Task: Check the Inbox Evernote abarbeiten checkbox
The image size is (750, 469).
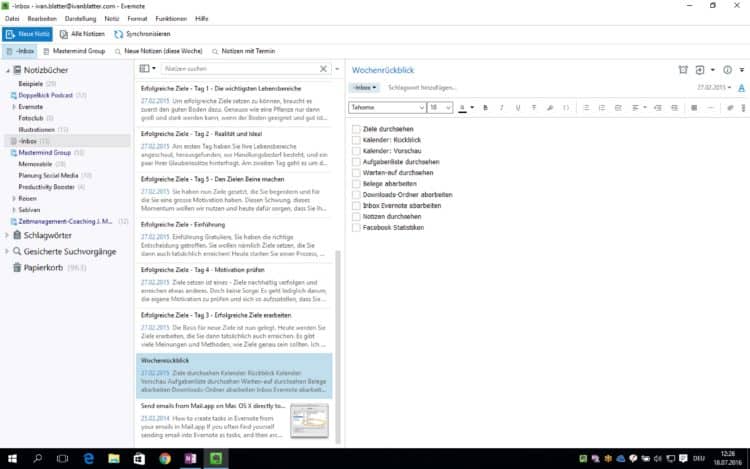Action: (356, 206)
